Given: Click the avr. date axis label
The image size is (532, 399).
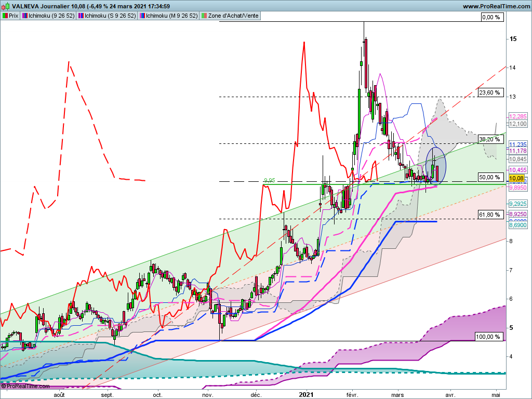Looking at the screenshot, I should point(450,395).
